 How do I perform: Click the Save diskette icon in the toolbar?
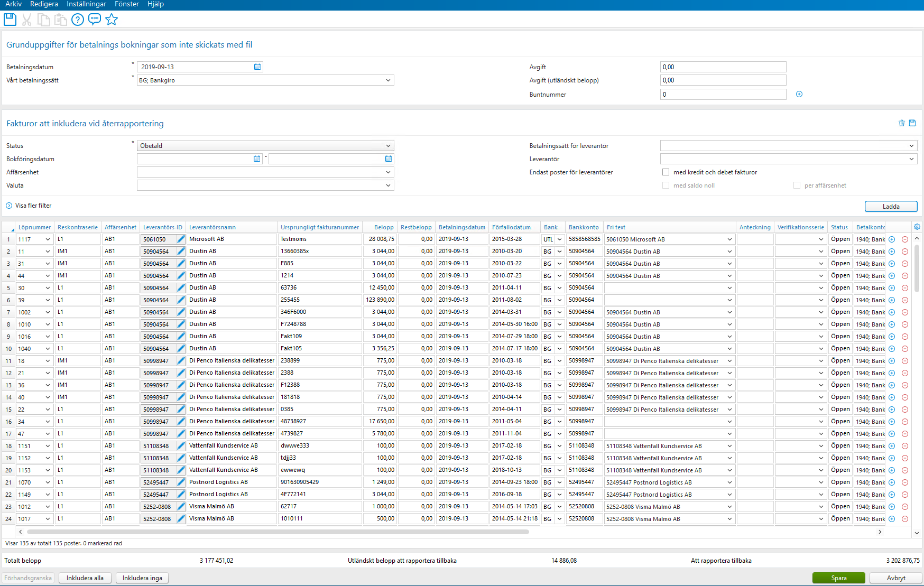(x=10, y=20)
